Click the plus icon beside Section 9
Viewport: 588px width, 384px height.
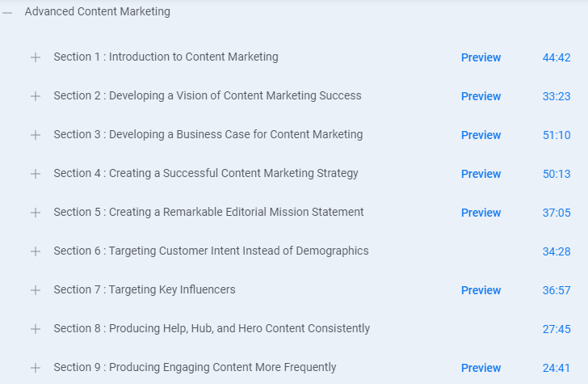point(36,368)
